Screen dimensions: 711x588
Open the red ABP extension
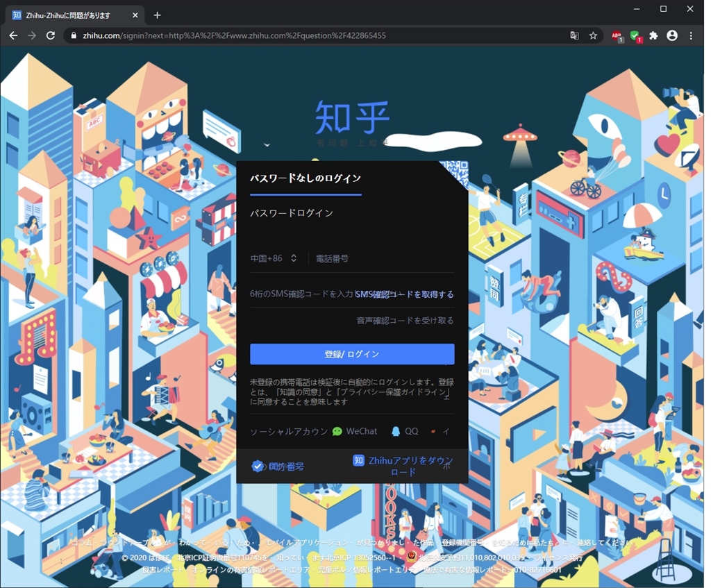point(617,36)
